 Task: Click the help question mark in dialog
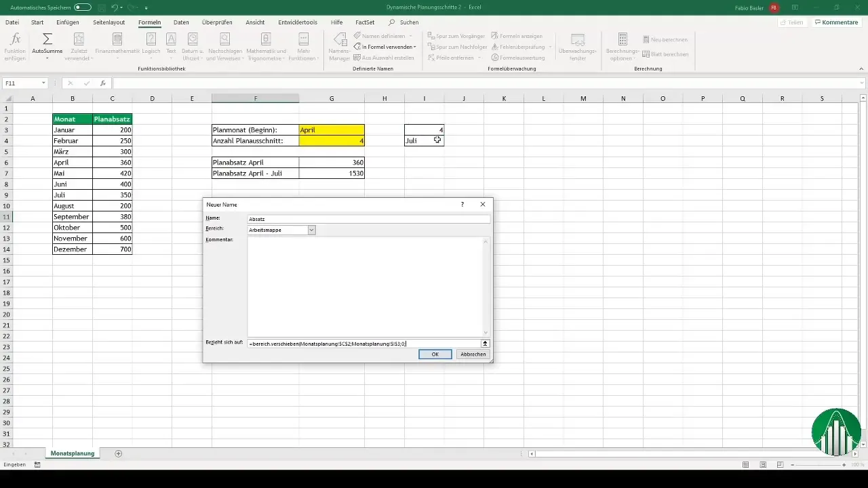tap(462, 204)
